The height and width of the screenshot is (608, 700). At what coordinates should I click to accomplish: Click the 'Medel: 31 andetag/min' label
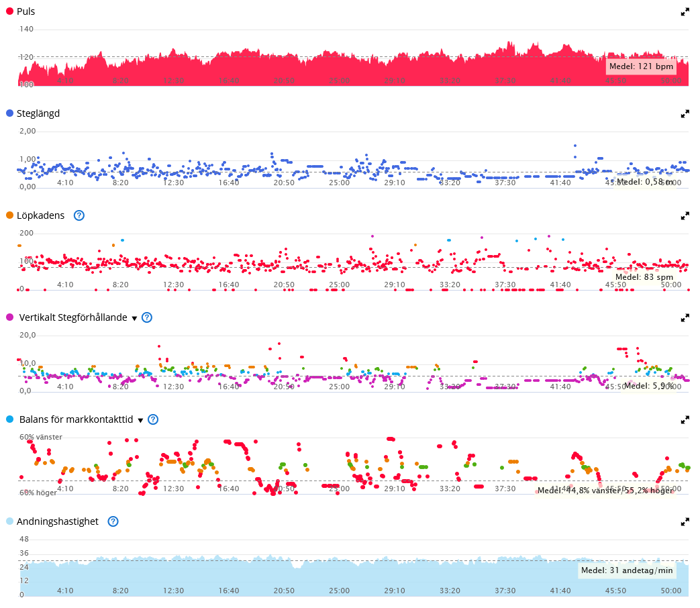click(627, 570)
